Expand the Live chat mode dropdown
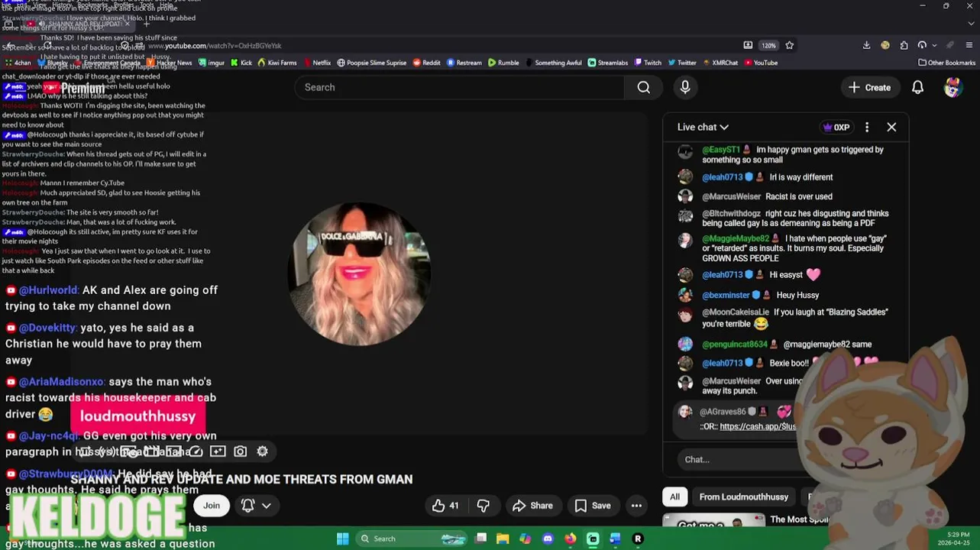Viewport: 980px width, 550px height. [703, 128]
